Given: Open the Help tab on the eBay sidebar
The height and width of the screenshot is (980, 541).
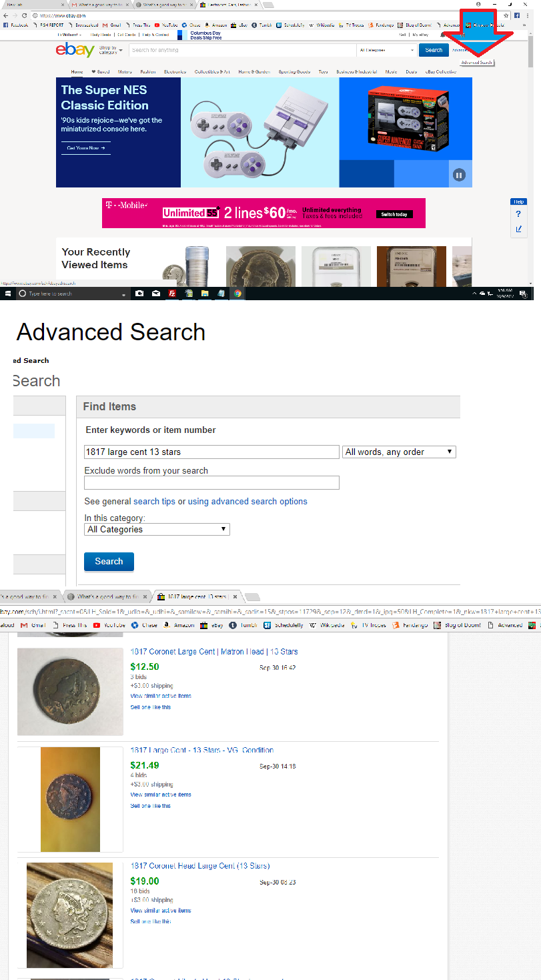Looking at the screenshot, I should (x=518, y=201).
